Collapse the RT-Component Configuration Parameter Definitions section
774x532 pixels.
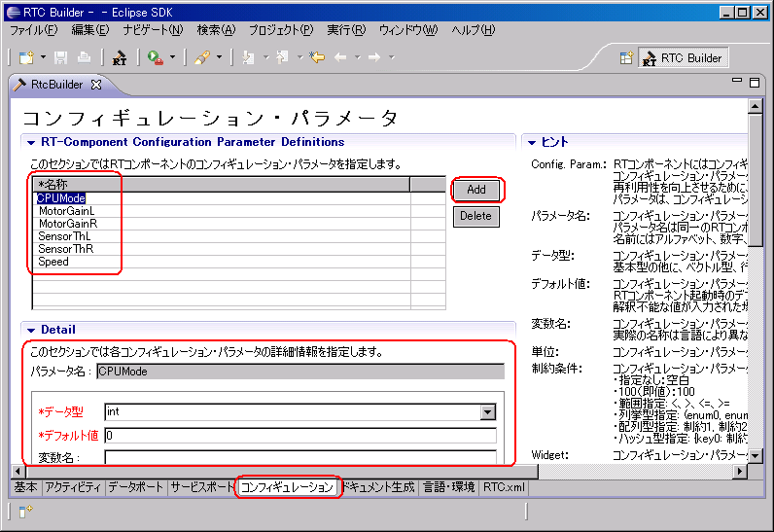pyautogui.click(x=31, y=143)
